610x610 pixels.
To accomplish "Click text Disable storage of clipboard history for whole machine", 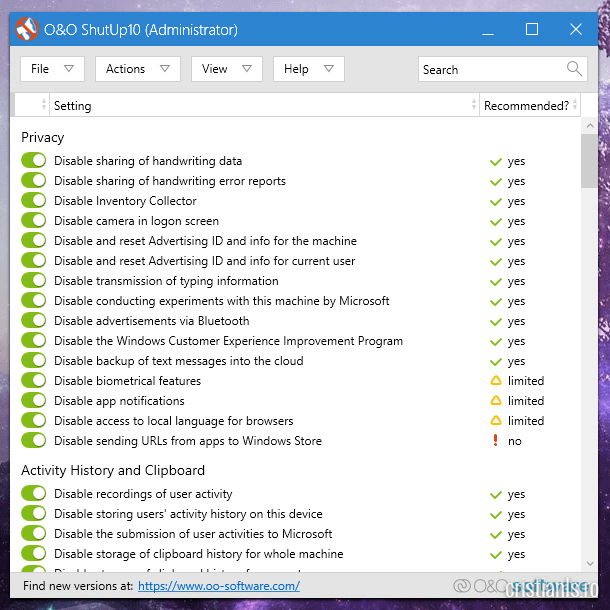I will tap(198, 554).
